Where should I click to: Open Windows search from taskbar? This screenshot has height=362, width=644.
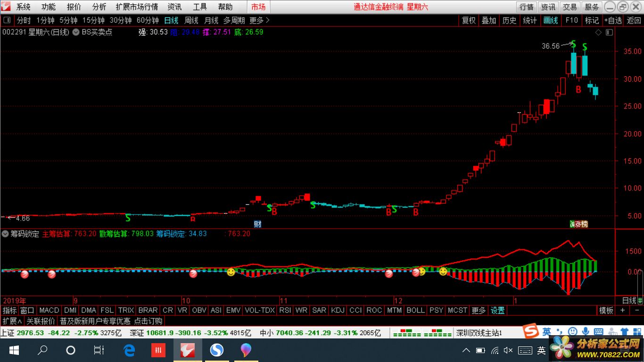tap(42, 350)
